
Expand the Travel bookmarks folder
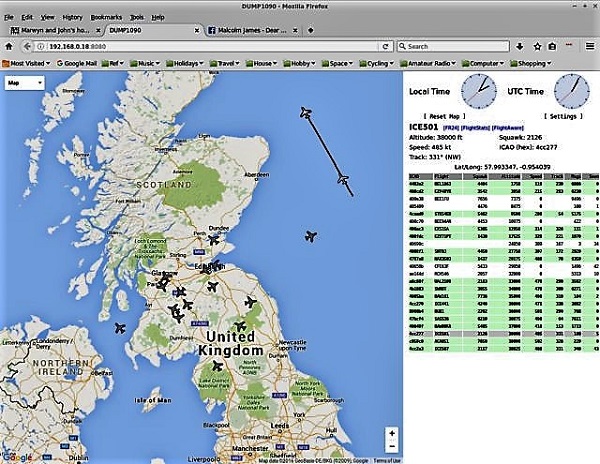click(x=225, y=63)
